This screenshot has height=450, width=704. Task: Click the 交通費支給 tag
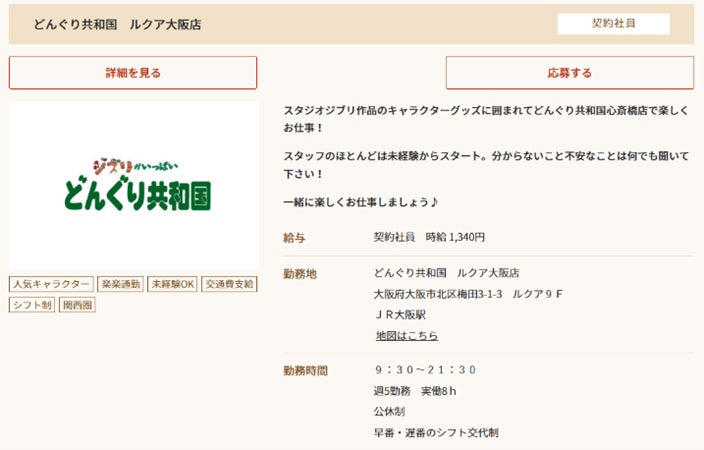(229, 284)
